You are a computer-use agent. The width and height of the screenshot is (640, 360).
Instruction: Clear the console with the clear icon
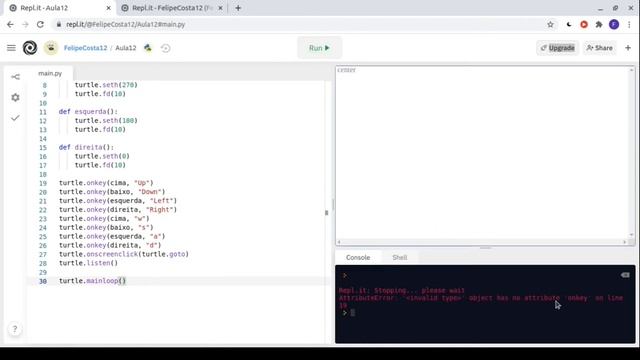[625, 276]
